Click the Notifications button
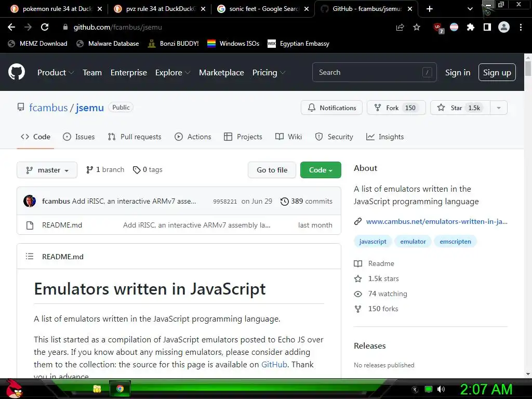This screenshot has width=532, height=399. [x=331, y=108]
